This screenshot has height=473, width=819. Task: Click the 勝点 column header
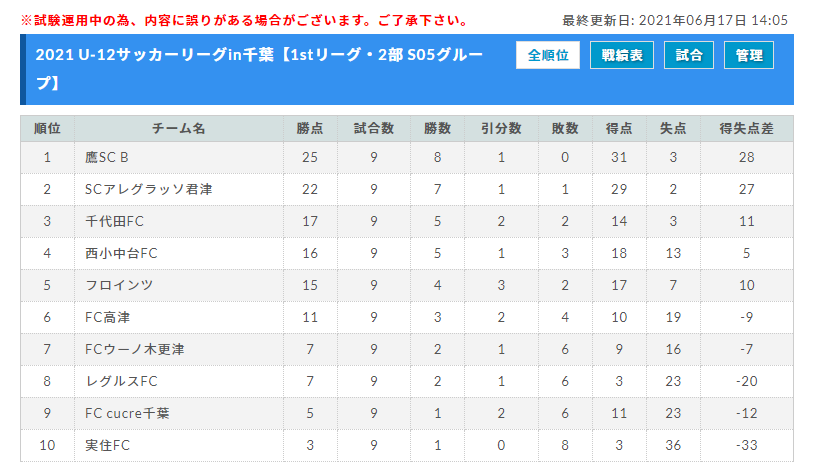click(310, 128)
